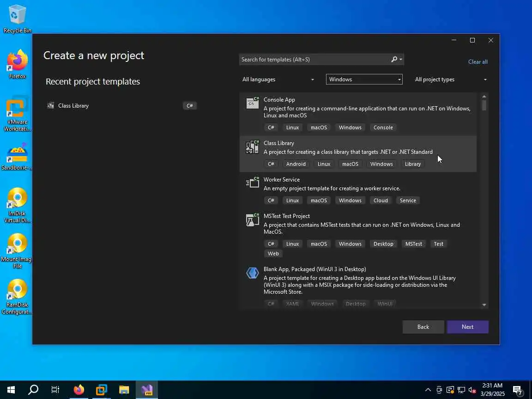
Task: Open network tray icon
Action: (461, 390)
